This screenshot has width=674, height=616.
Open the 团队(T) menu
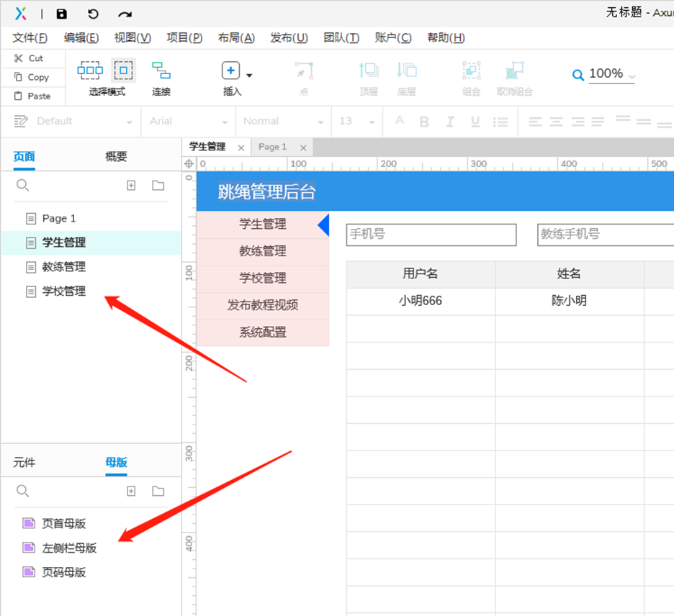(341, 38)
